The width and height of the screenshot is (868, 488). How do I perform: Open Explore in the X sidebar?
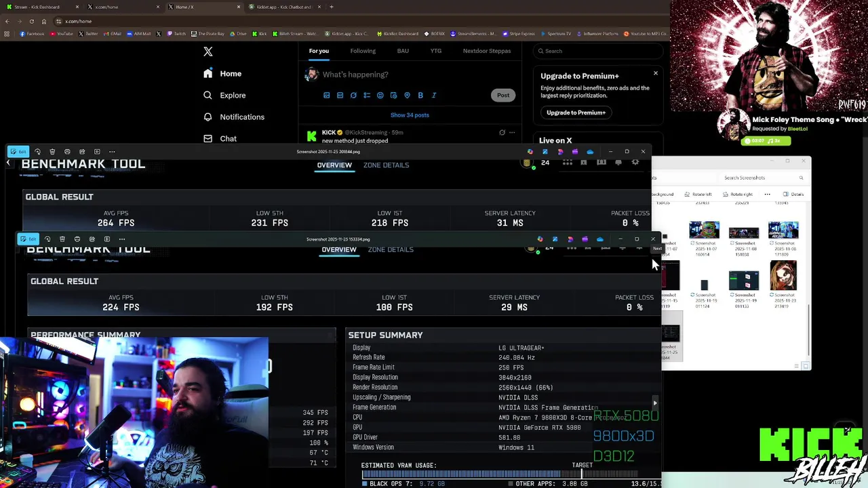[x=224, y=95]
